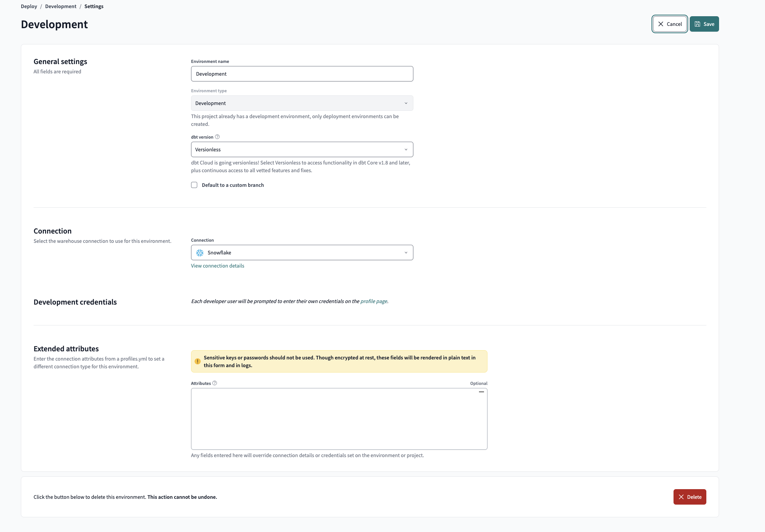The image size is (765, 532).
Task: Click the Save button icon
Action: (x=697, y=24)
